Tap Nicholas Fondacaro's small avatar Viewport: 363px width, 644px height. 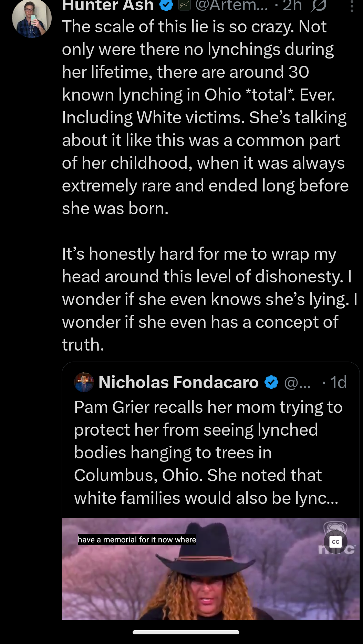(x=84, y=382)
